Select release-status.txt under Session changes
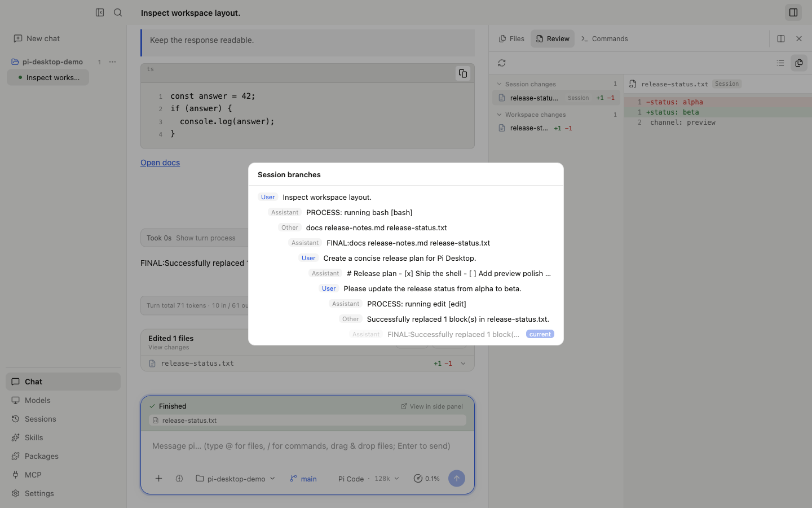 557,98
